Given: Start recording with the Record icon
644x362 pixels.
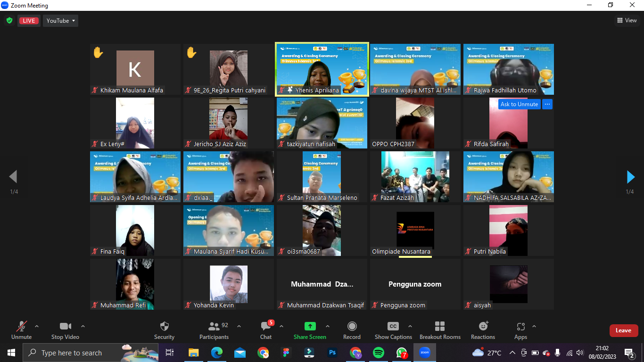Looking at the screenshot, I should (352, 327).
